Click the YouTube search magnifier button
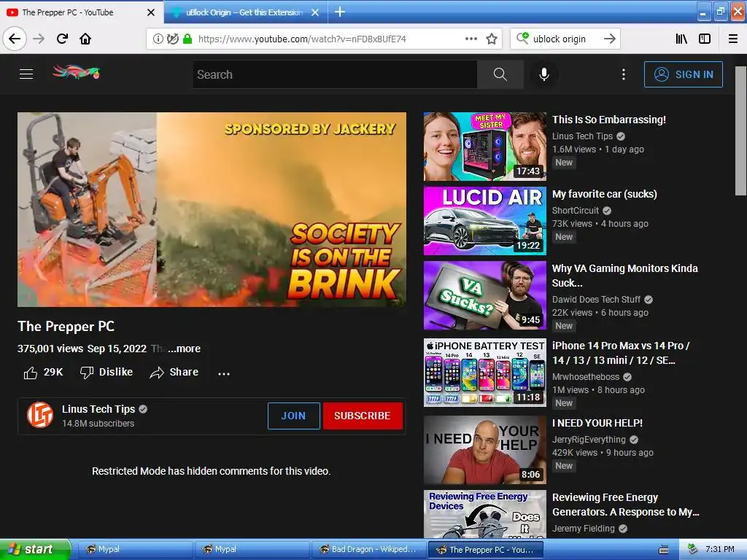The width and height of the screenshot is (747, 560). tap(500, 74)
